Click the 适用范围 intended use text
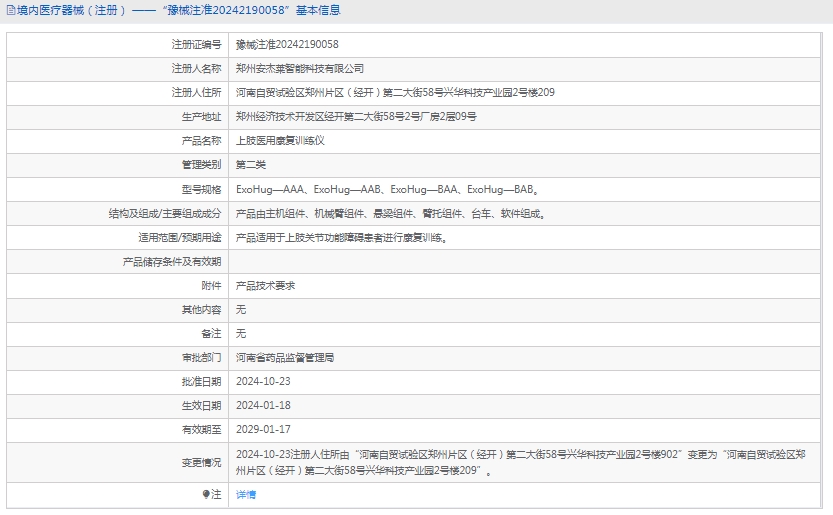 tap(340, 238)
